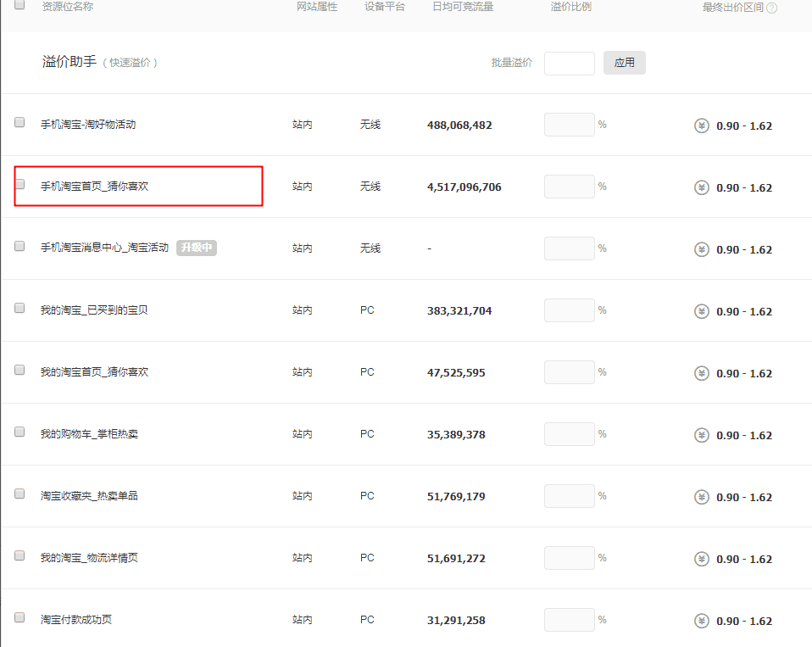The height and width of the screenshot is (647, 812).
Task: Click yen icon in 我的购物车_掌柜热卖 row
Action: (x=701, y=435)
